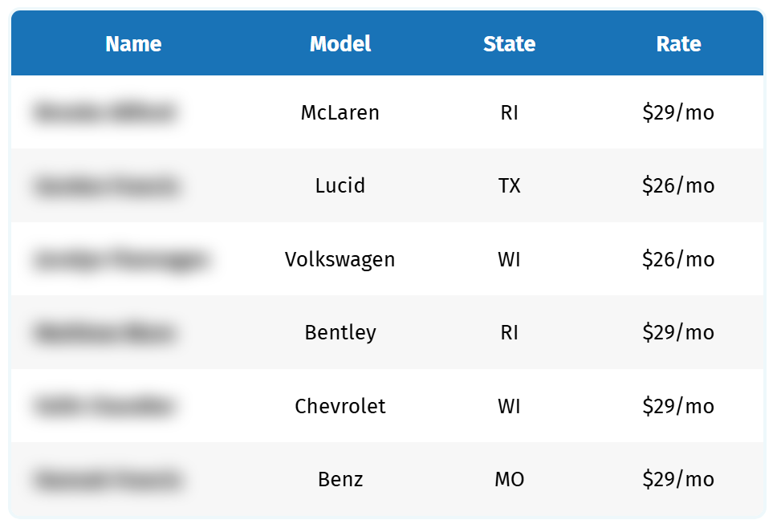This screenshot has width=777, height=532.
Task: Select the MO state cell
Action: tap(509, 480)
